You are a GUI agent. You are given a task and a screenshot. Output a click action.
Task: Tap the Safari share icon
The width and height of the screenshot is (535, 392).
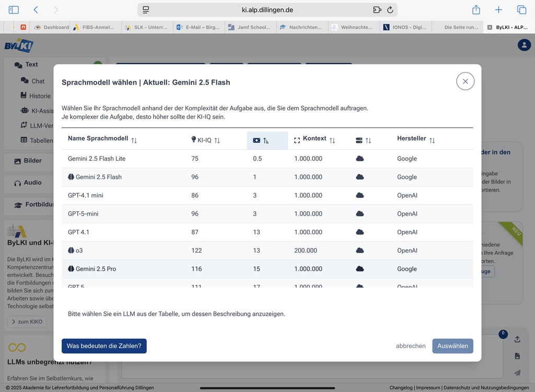[476, 10]
